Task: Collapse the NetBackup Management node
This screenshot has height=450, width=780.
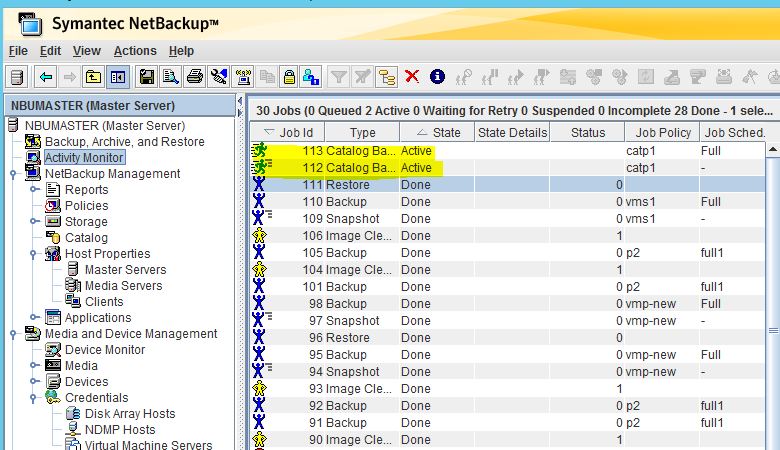Action: [x=13, y=174]
